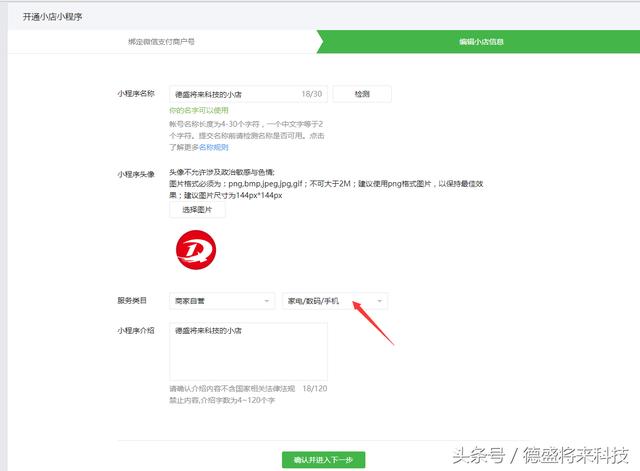Open the 名称规则 link
Screen dimensions: 640x471
click(x=213, y=147)
